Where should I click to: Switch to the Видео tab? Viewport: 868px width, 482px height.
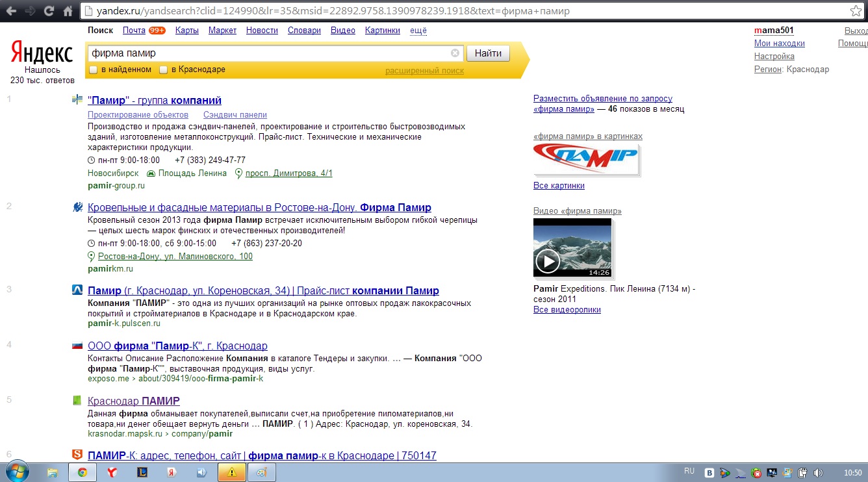click(343, 31)
